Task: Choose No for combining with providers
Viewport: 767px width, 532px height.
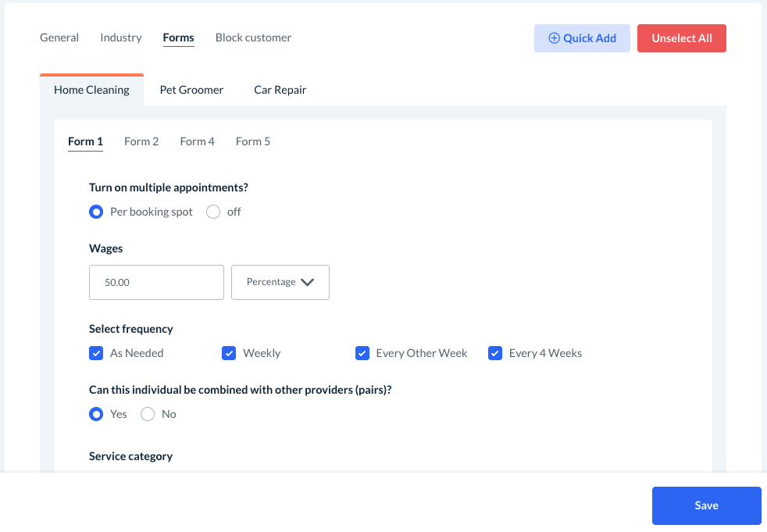Action: point(148,414)
